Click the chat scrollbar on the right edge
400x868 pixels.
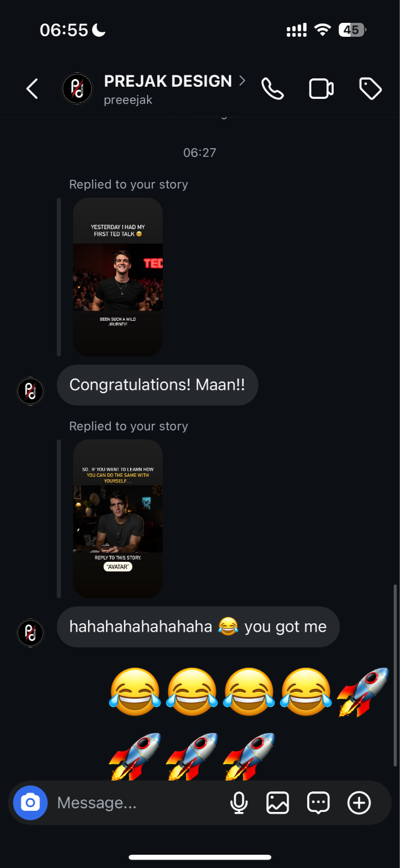pos(395,675)
